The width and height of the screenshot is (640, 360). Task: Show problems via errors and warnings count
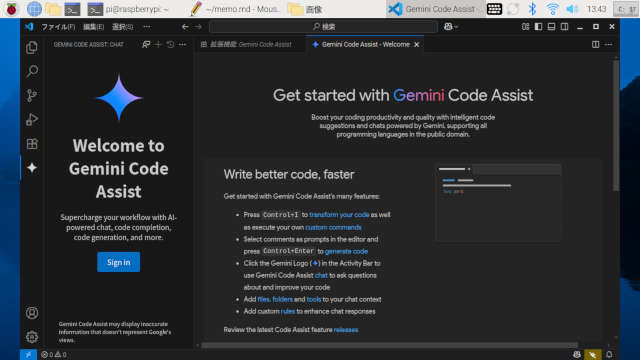tap(53, 355)
